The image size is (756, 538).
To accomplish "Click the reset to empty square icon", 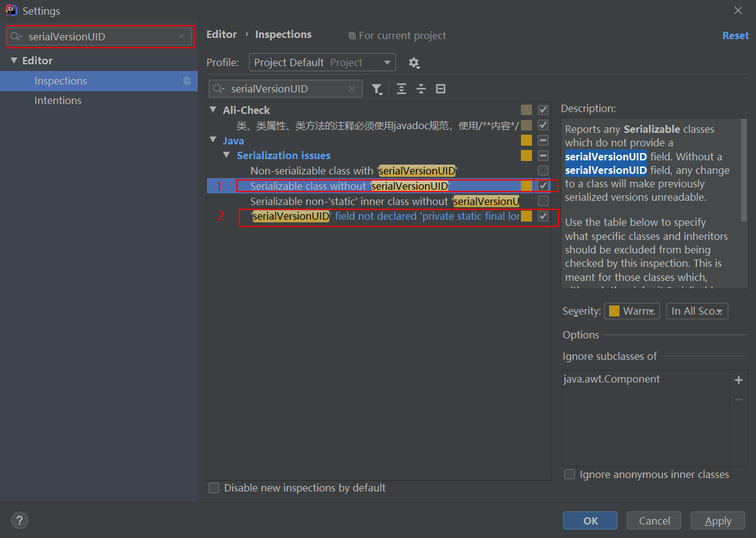I will [440, 89].
